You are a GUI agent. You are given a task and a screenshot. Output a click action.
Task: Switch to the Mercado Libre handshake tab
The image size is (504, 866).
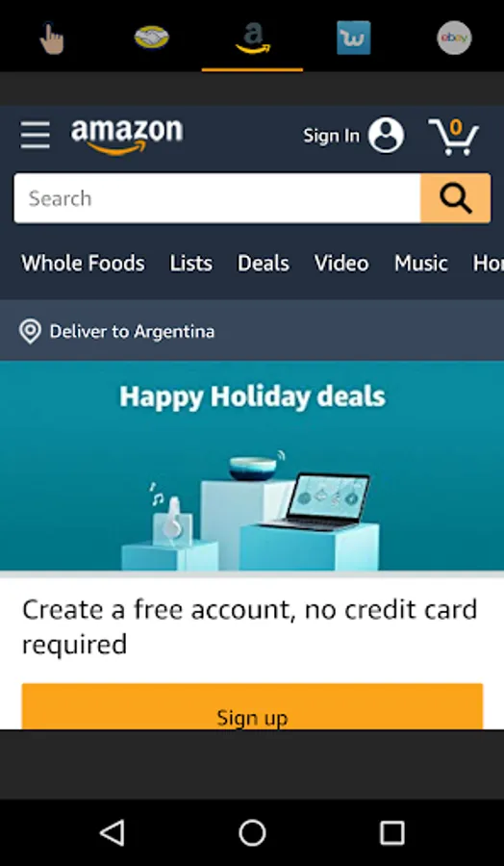coord(151,38)
